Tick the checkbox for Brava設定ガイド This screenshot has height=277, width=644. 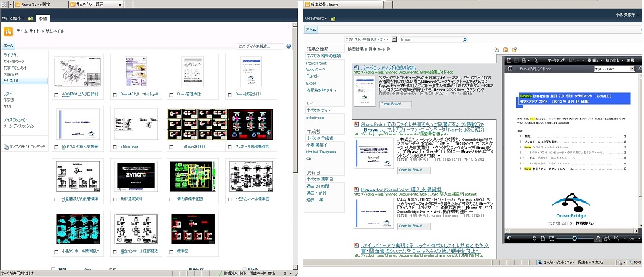(229, 95)
